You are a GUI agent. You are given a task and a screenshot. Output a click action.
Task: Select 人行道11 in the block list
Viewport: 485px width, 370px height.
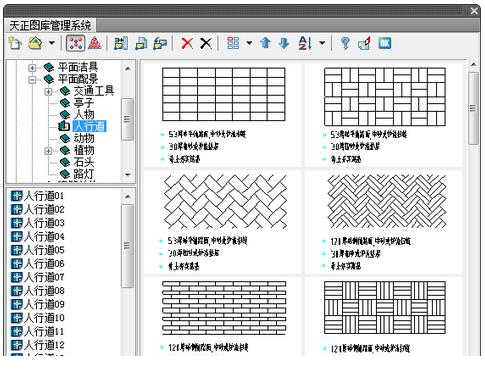pyautogui.click(x=44, y=331)
